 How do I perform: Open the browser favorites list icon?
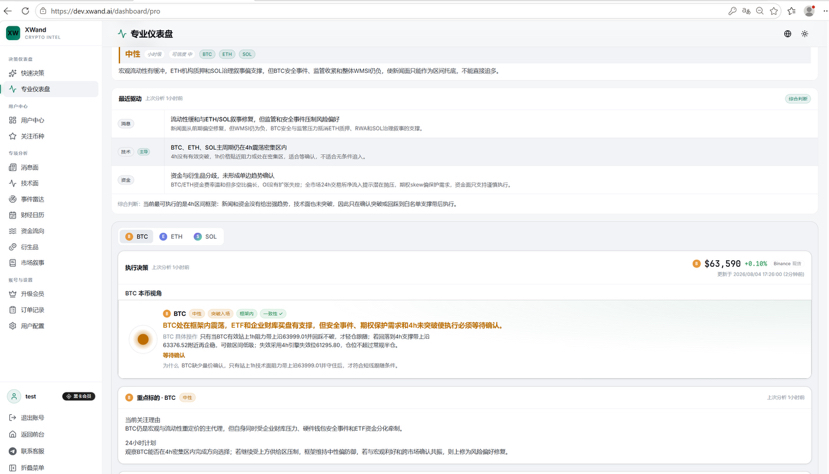coord(791,11)
